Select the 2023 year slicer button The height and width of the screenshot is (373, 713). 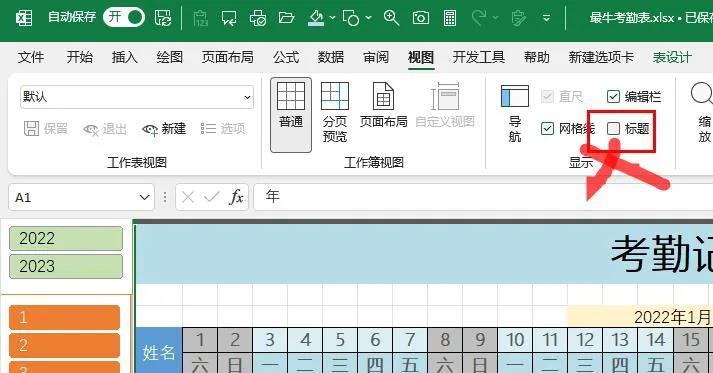click(x=66, y=266)
